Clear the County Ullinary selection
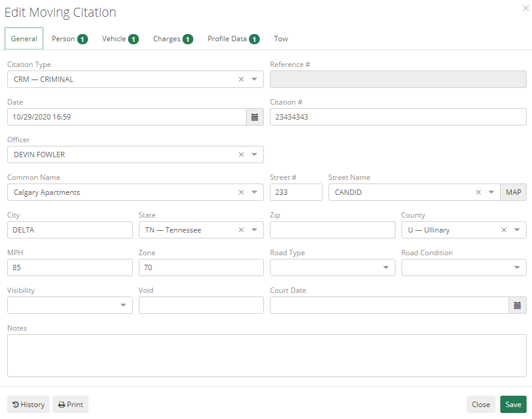Screen dimensions: 532x419 [x=504, y=230]
